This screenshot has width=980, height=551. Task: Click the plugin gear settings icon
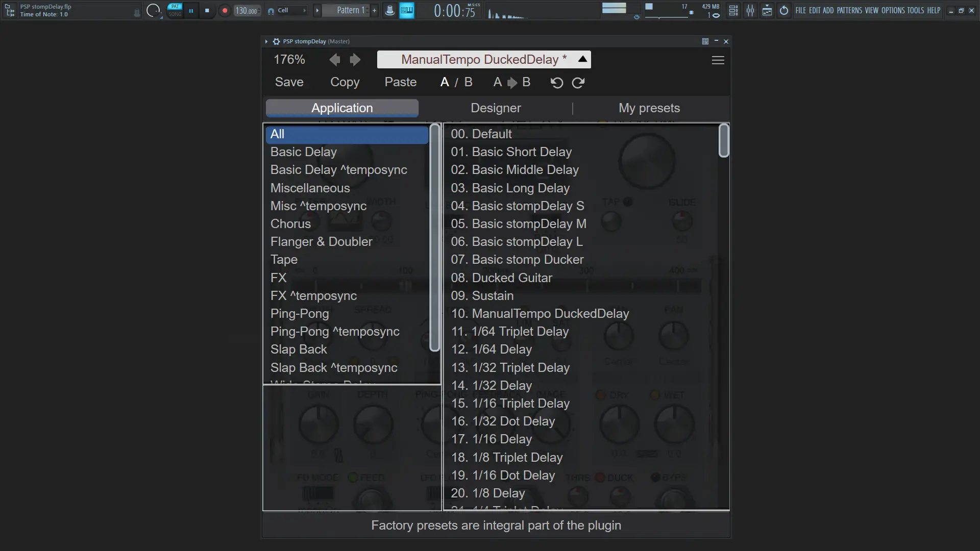point(276,41)
